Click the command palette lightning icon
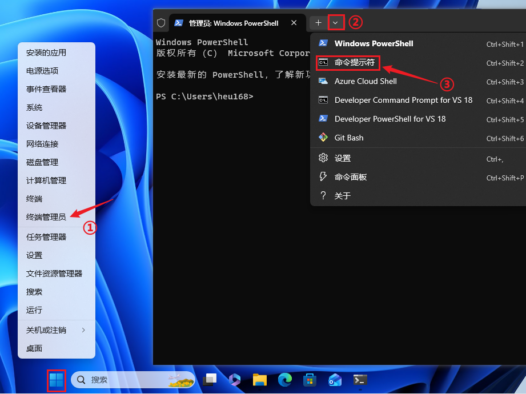The height and width of the screenshot is (394, 526). click(323, 177)
